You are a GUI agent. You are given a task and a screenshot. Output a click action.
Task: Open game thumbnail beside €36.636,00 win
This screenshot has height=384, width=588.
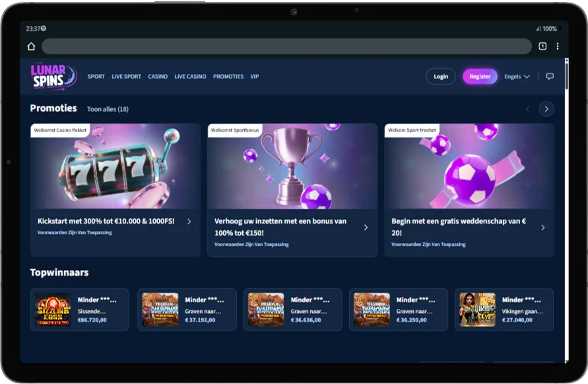pyautogui.click(x=266, y=309)
